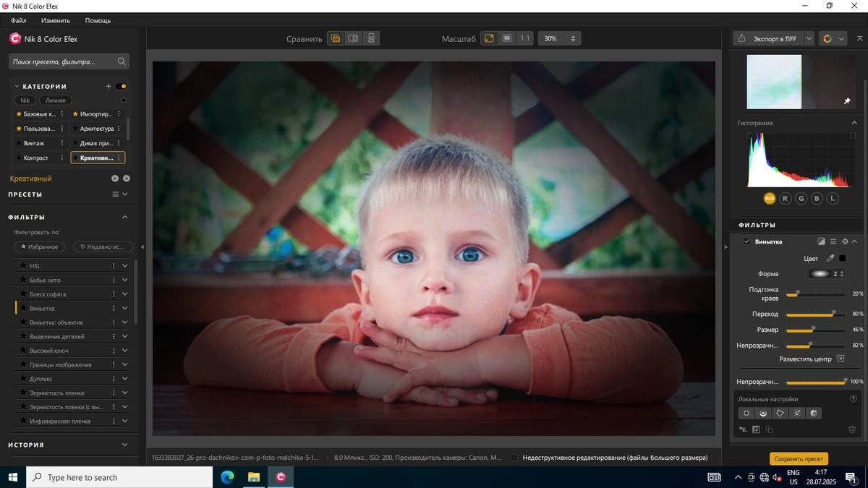
Task: Select the split preview compare mode icon
Action: point(353,38)
